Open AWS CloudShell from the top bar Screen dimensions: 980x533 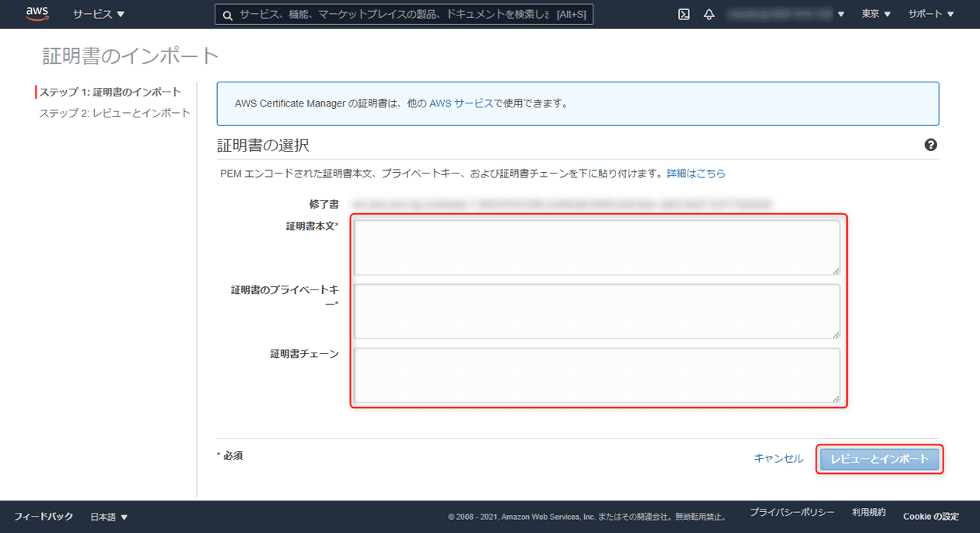click(x=683, y=13)
